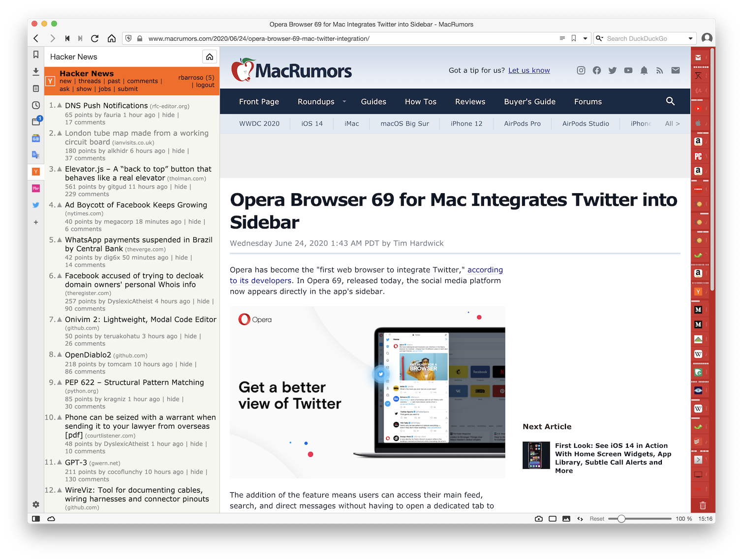Open browser settings gear icon
Screen dimensions: 743x560
36,504
